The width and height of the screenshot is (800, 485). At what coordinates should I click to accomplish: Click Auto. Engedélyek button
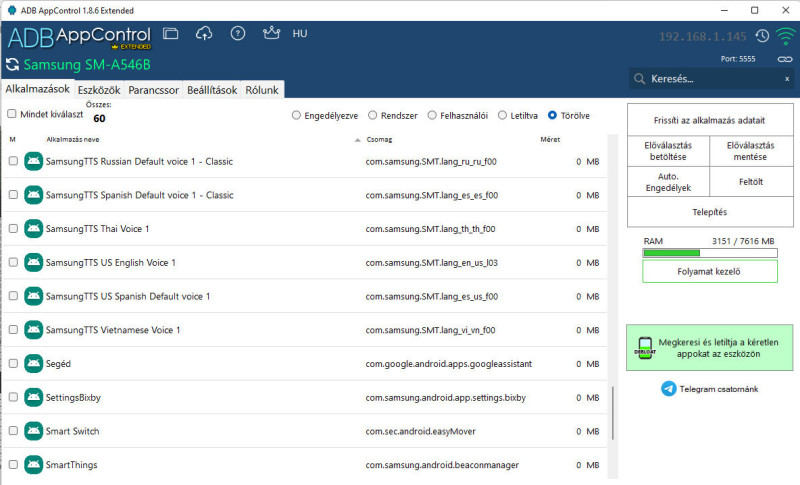coord(668,182)
